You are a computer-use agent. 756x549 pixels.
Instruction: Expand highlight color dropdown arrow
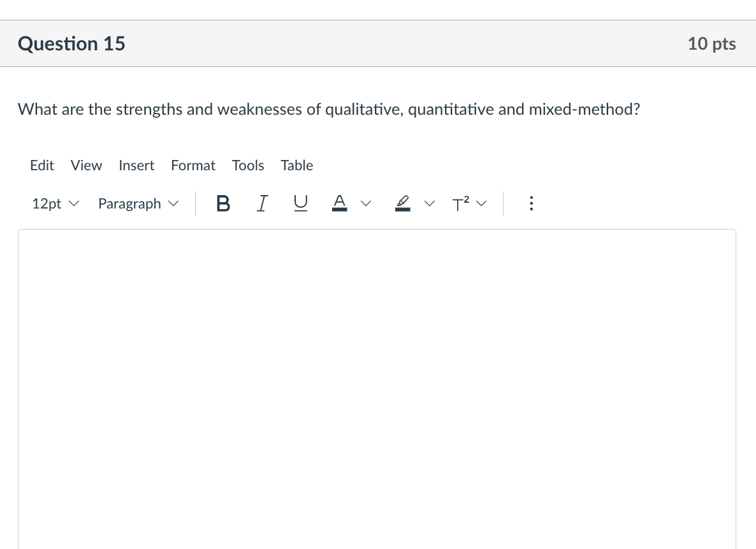(x=429, y=203)
